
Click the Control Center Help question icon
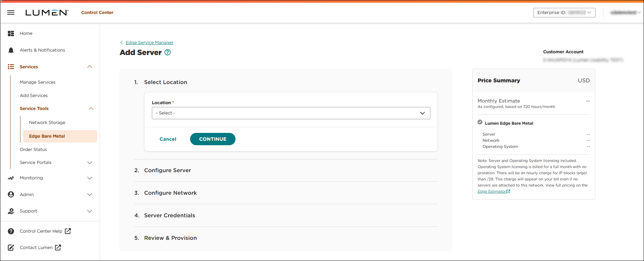[x=11, y=231]
